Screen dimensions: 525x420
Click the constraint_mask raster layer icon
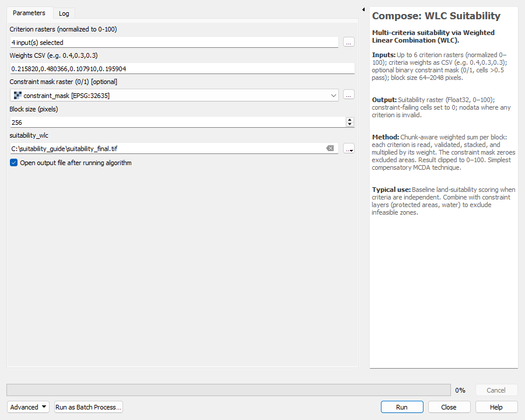(x=17, y=96)
